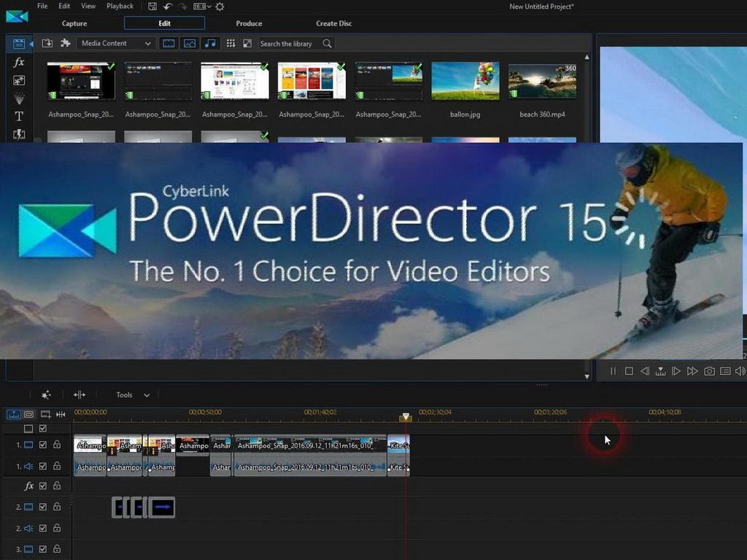Screen dimensions: 747x560
Task: Toggle the audio media filter
Action: (210, 43)
